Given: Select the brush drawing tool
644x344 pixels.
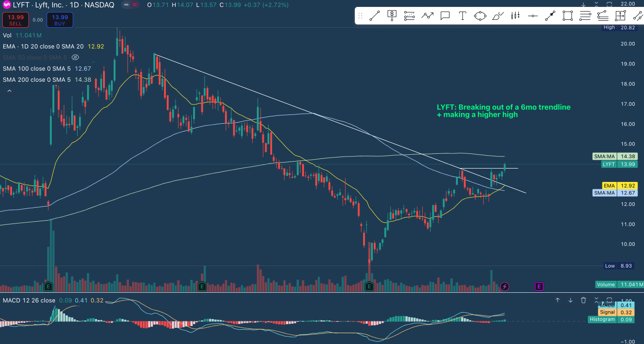Looking at the screenshot, I should point(498,16).
